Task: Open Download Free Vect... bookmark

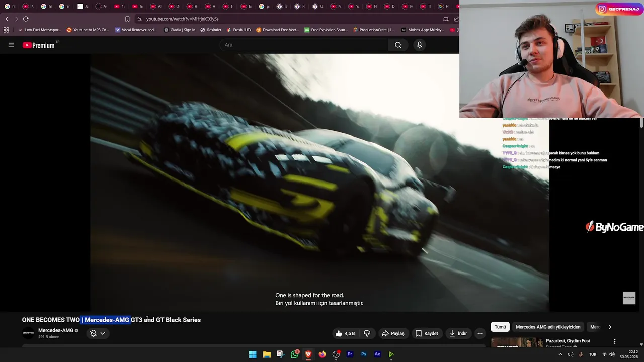Action: click(277, 30)
